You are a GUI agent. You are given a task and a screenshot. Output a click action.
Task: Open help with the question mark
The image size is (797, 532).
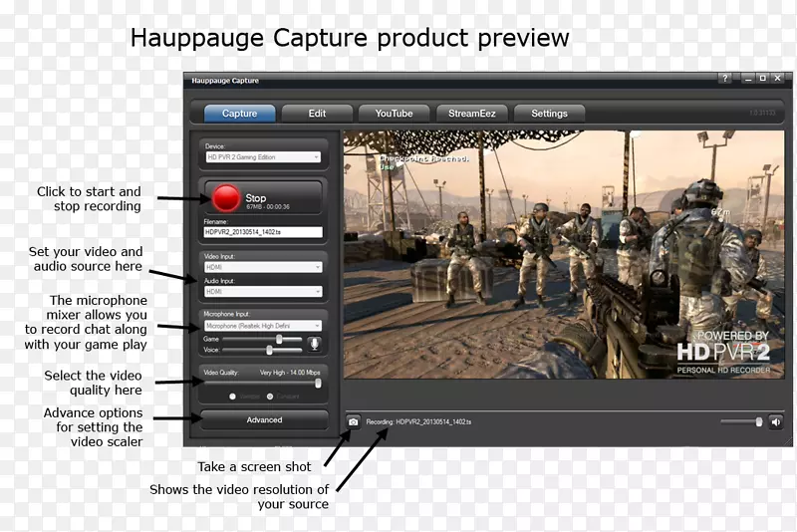pyautogui.click(x=725, y=79)
